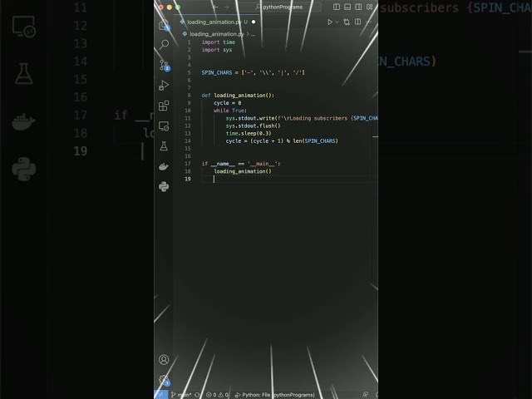532x399 pixels.
Task: Click the 'time.sleep(0.3)' line
Action: tap(249, 133)
